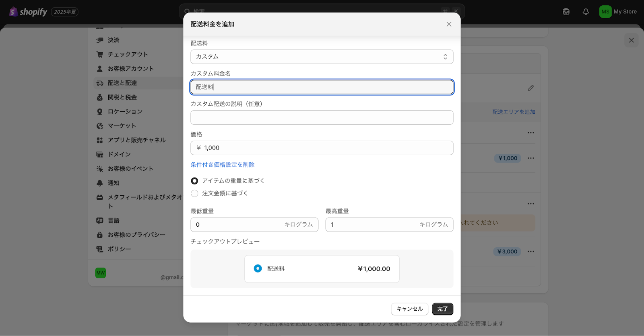Click the お客様のイベント icon
The height and width of the screenshot is (336, 644).
coord(100,169)
